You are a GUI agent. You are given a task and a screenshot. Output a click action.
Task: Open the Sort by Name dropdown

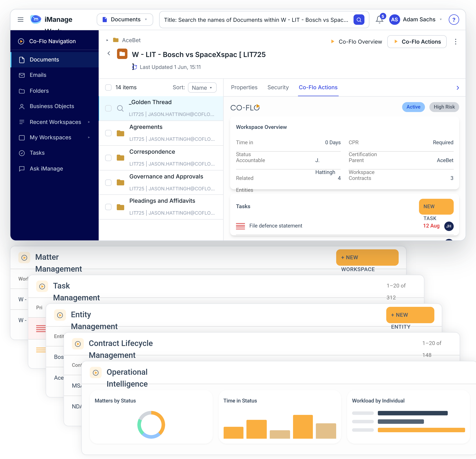[202, 88]
